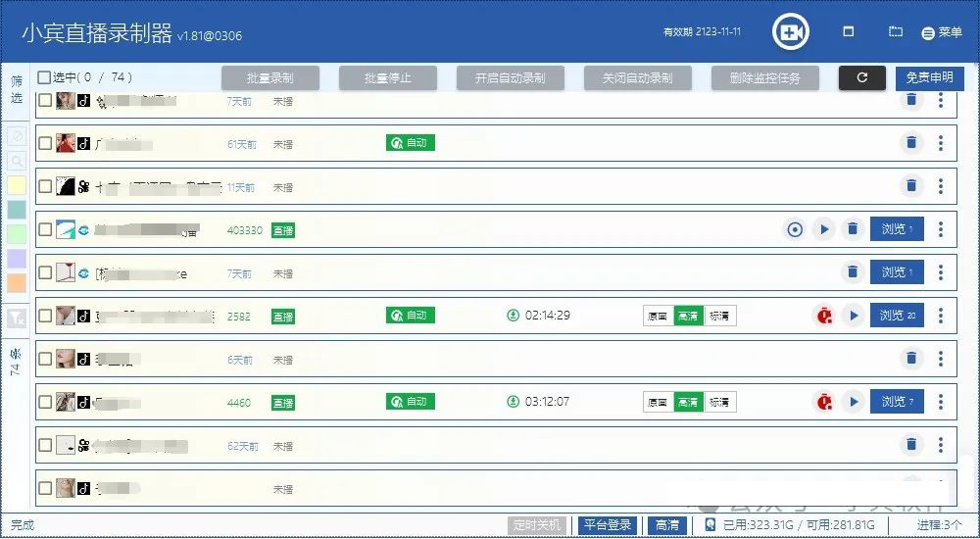Open the 免责申明 disclaimer
The width and height of the screenshot is (980, 539).
[930, 78]
